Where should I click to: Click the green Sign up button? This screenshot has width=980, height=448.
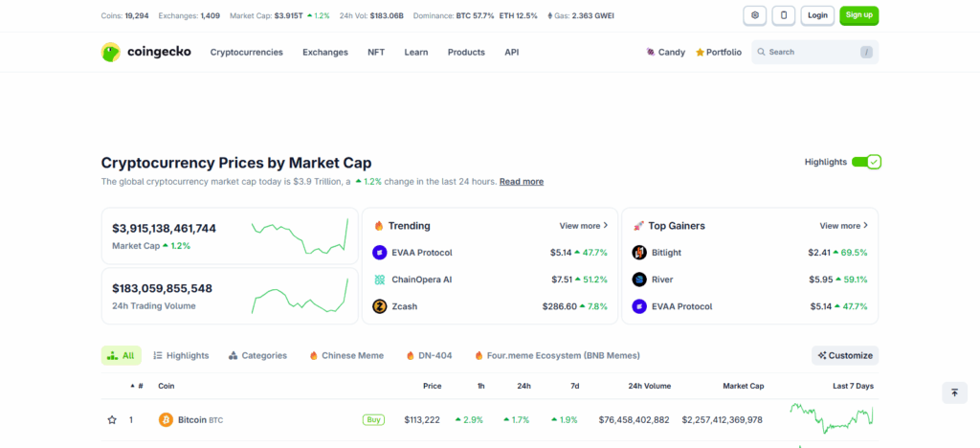coord(858,15)
